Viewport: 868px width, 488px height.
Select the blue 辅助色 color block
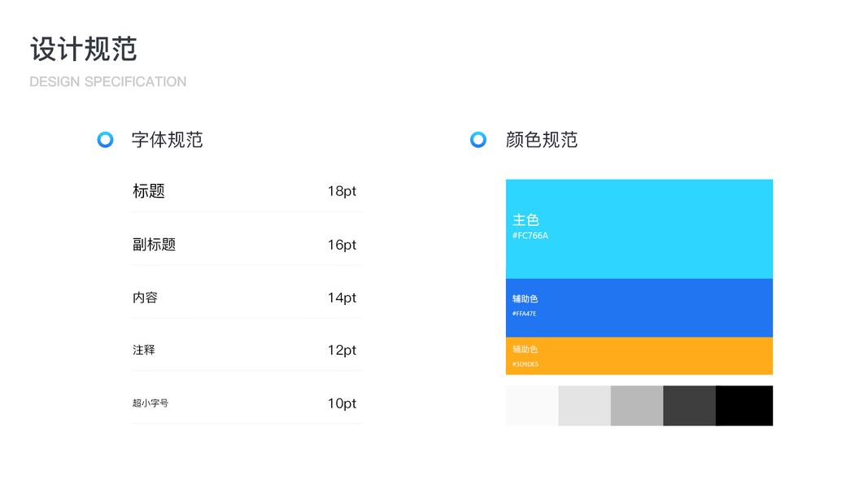pos(639,307)
